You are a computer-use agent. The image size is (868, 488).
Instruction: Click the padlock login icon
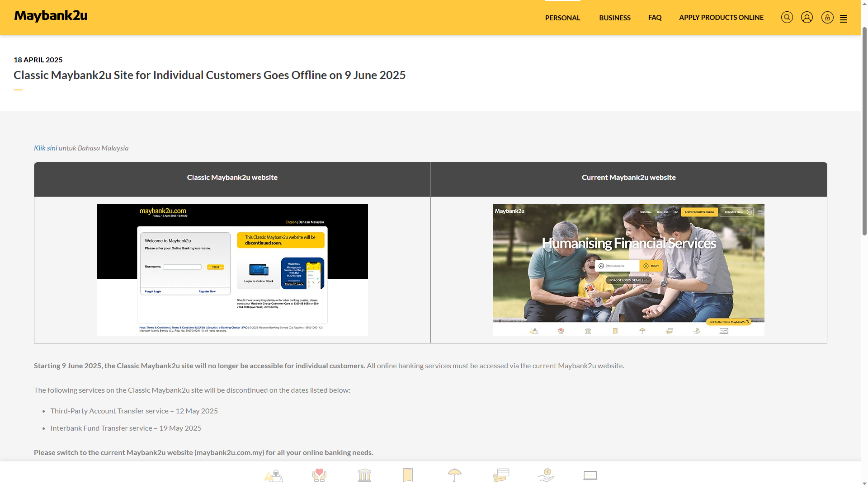pos(827,17)
